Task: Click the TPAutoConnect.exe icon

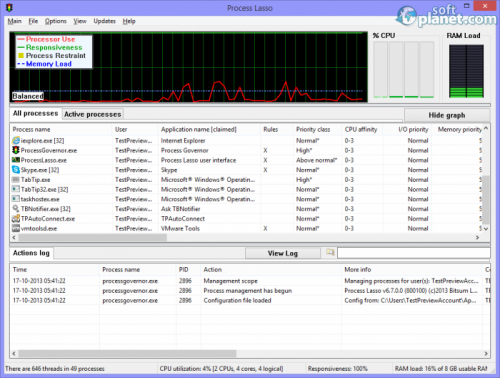Action: 16,219
